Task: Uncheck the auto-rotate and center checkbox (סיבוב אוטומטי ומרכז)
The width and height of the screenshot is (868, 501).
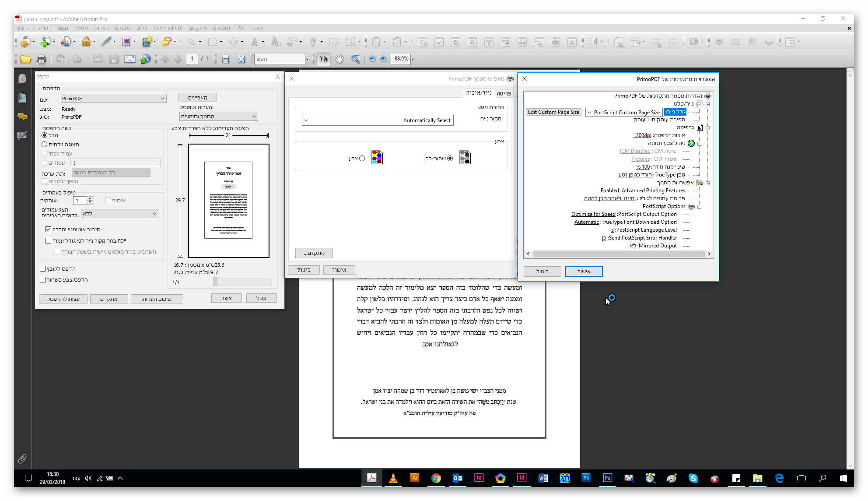Action: 49,229
